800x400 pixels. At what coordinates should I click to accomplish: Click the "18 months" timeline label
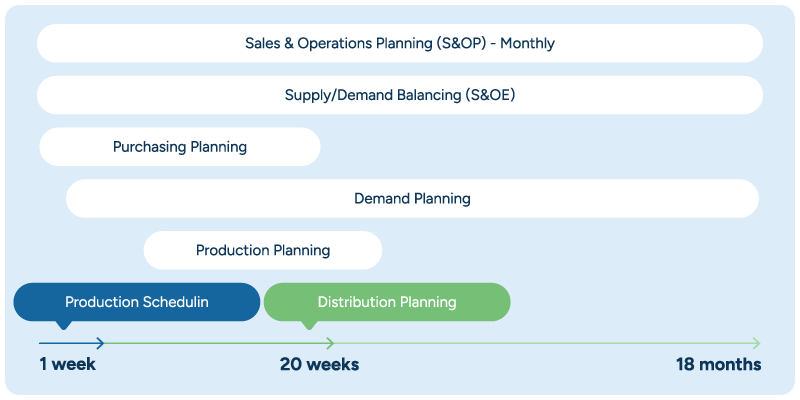718,364
